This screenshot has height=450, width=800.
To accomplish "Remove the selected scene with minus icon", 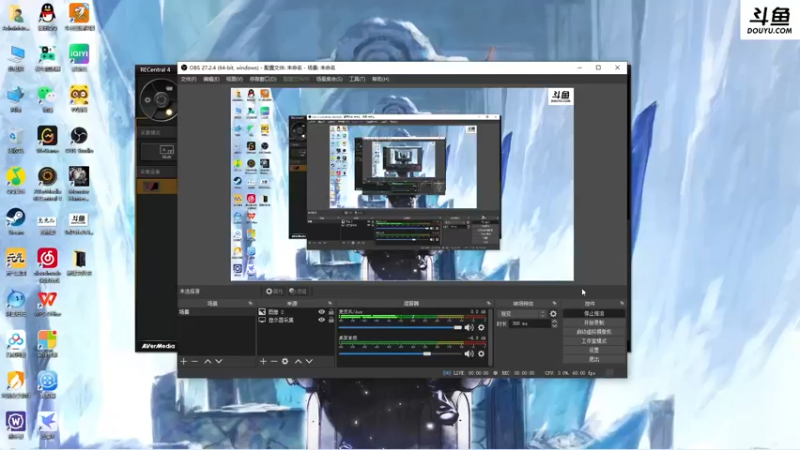I will [x=194, y=361].
